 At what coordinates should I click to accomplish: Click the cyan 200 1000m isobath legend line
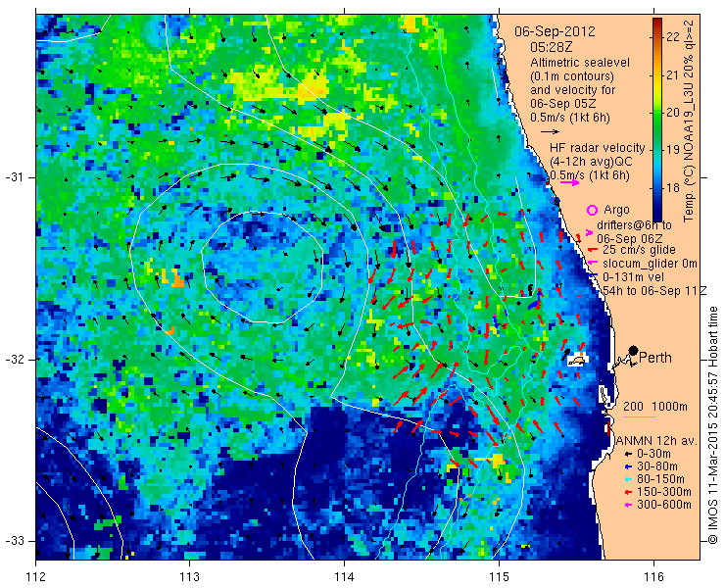point(640,417)
